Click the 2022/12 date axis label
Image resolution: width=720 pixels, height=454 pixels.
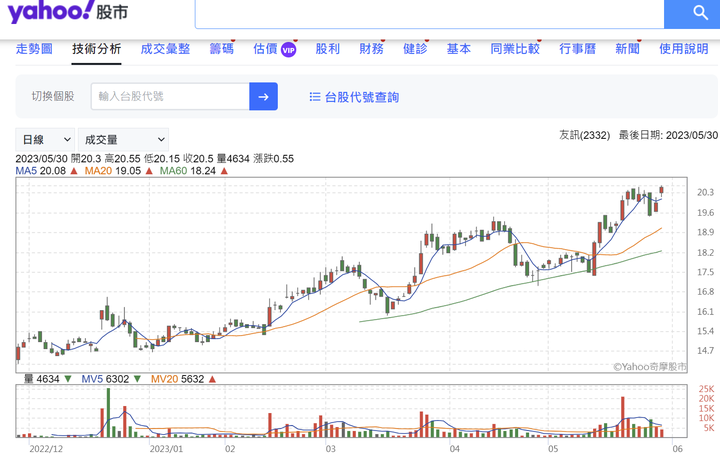pyautogui.click(x=46, y=448)
